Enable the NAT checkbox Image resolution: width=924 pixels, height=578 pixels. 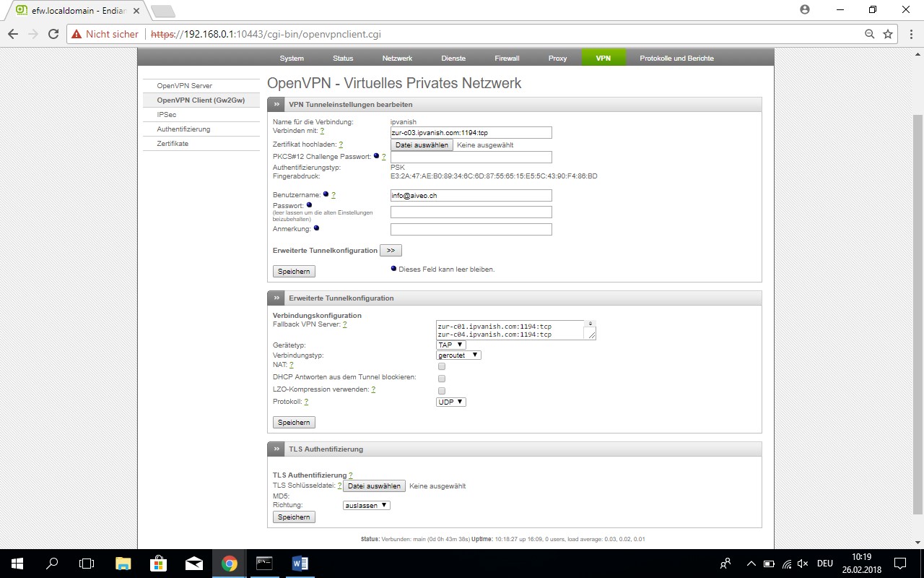click(442, 366)
